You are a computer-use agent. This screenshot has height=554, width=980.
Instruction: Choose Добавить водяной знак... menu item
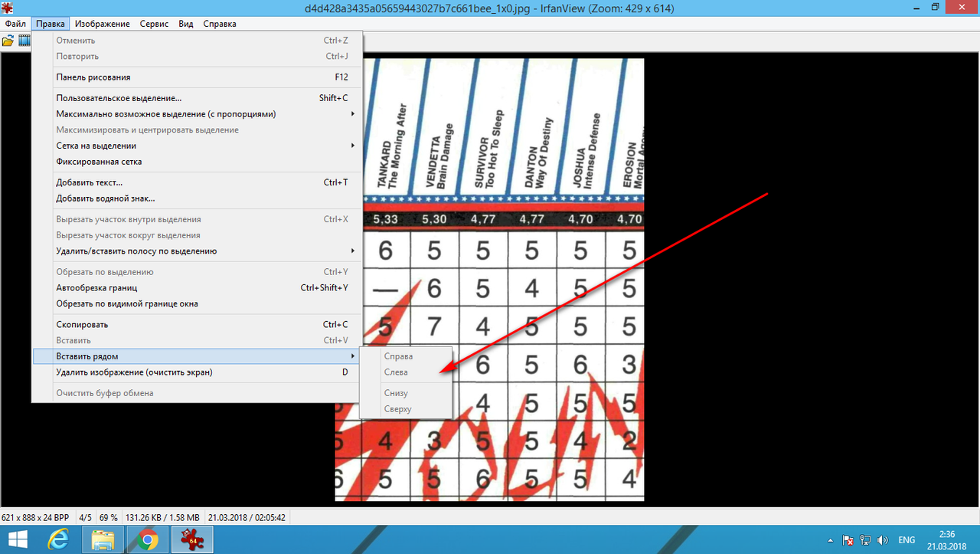coord(197,198)
